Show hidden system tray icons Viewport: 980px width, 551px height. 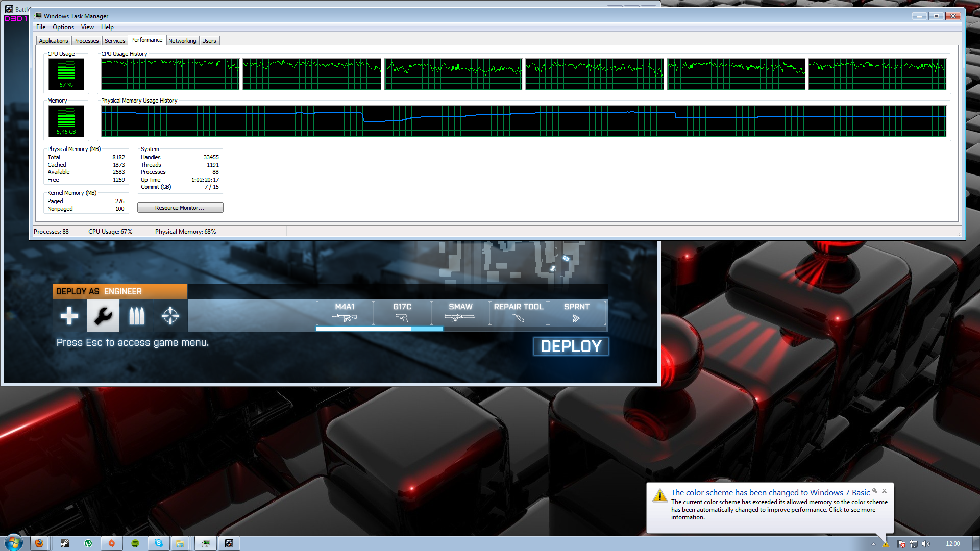tap(873, 544)
